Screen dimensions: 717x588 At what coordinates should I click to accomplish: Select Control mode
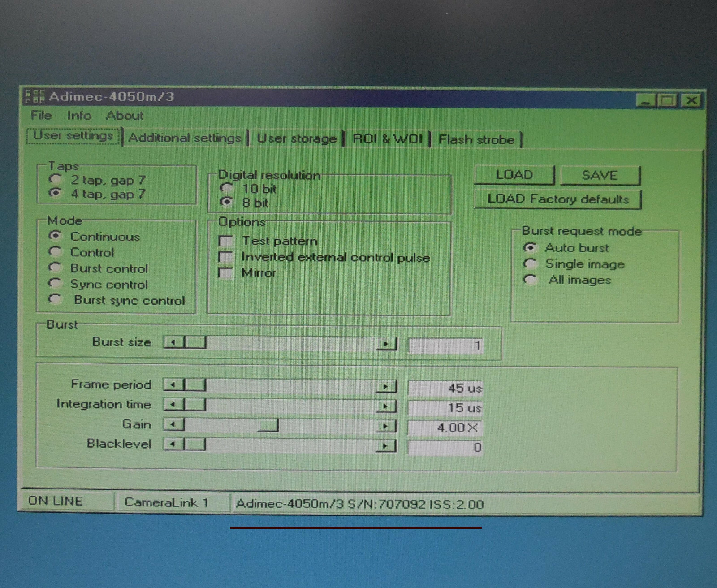[81, 252]
